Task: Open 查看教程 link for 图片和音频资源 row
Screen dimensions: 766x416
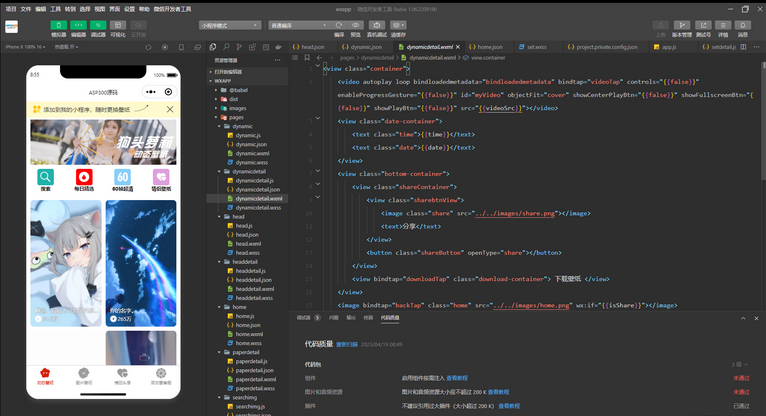Action: click(498, 392)
